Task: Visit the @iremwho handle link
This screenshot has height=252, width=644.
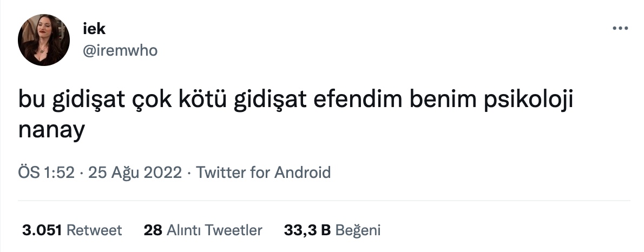Action: click(x=120, y=50)
